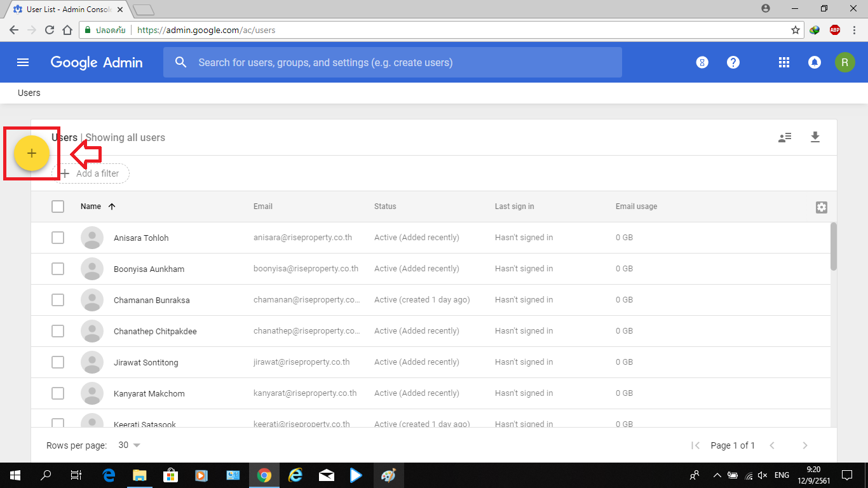Image resolution: width=868 pixels, height=488 pixels.
Task: Check the select-all users checkbox
Action: (58, 207)
